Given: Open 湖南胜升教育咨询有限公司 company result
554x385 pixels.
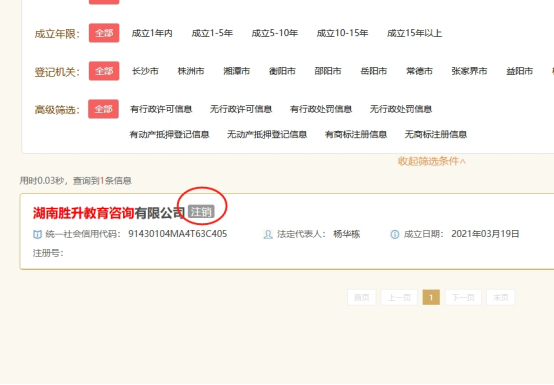Looking at the screenshot, I should (x=109, y=213).
